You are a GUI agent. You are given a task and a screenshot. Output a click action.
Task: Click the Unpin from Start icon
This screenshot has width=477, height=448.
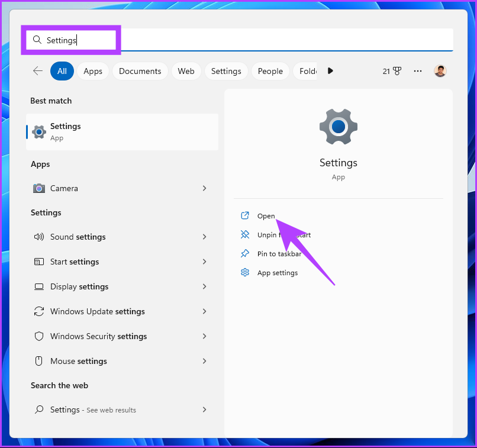pyautogui.click(x=245, y=235)
